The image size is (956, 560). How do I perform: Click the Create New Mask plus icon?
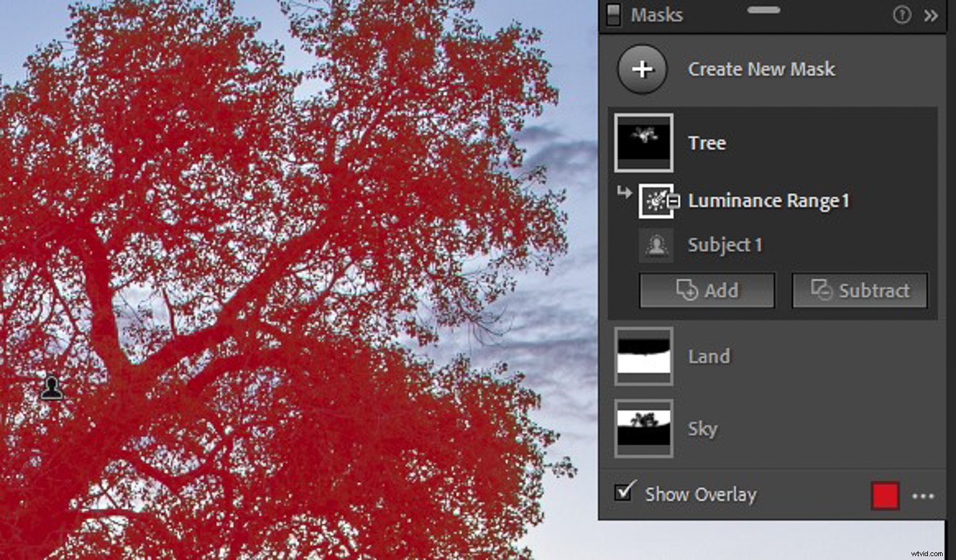(642, 69)
